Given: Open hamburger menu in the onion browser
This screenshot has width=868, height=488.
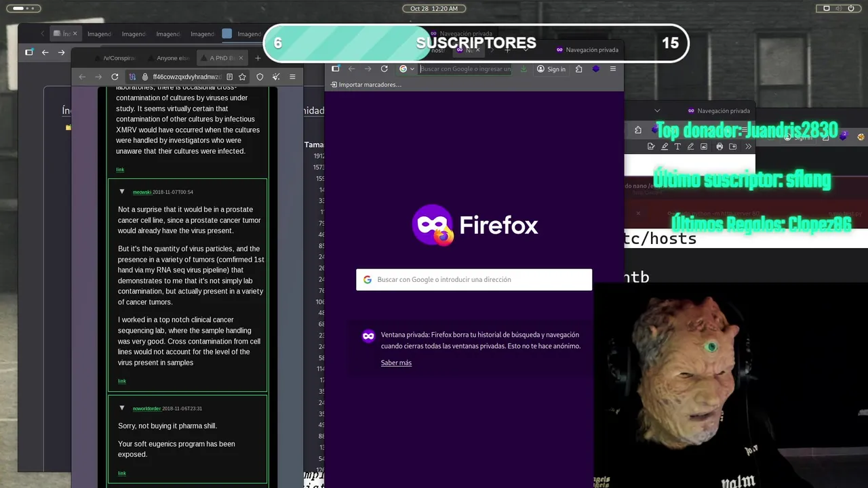Looking at the screenshot, I should 292,77.
